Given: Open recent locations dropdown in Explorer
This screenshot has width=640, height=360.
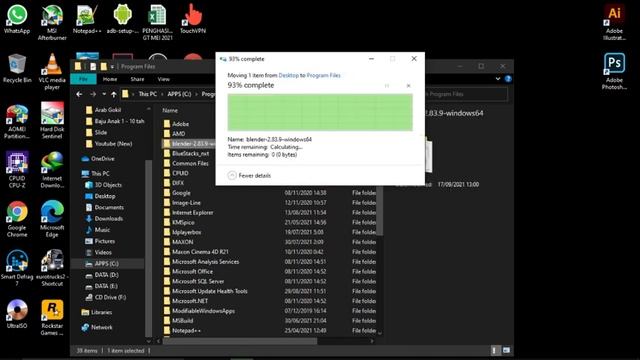Looking at the screenshot, I should (x=104, y=94).
